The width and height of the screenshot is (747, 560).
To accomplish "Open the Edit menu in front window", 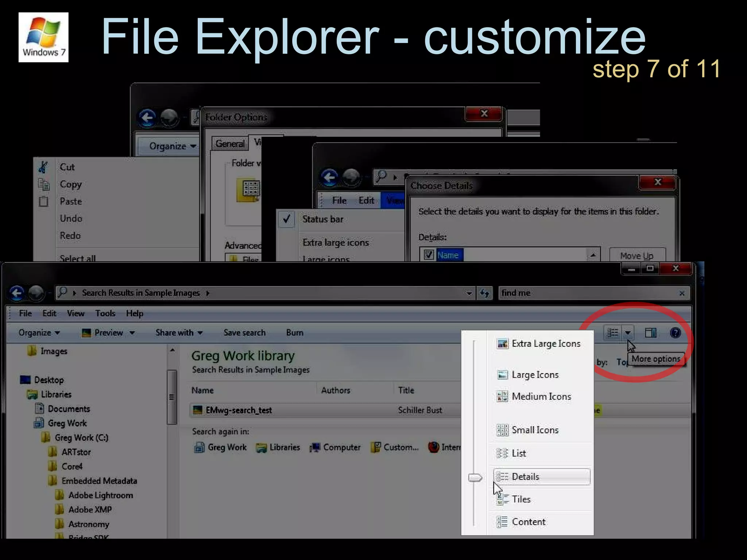I will coord(49,313).
